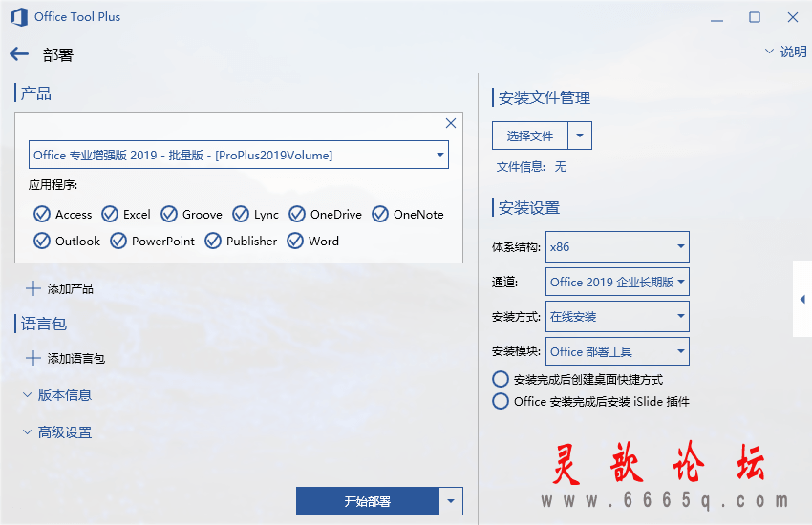Uncheck the Word application
Screen dimensions: 812x525
(x=295, y=241)
